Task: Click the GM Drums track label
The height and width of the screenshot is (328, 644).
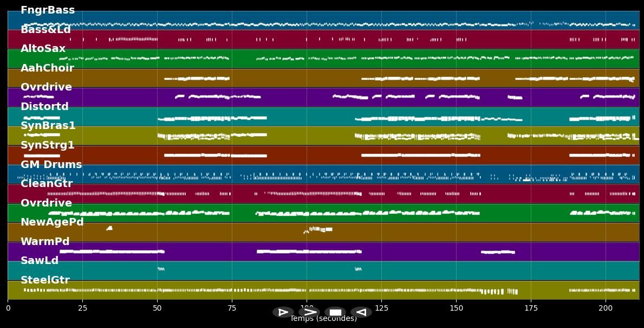Action: click(x=51, y=165)
